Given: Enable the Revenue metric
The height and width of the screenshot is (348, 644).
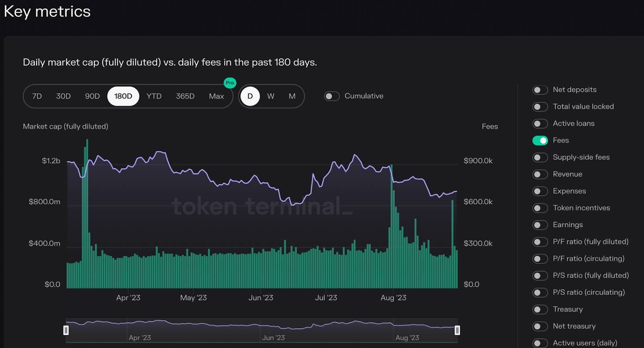Looking at the screenshot, I should [x=540, y=174].
